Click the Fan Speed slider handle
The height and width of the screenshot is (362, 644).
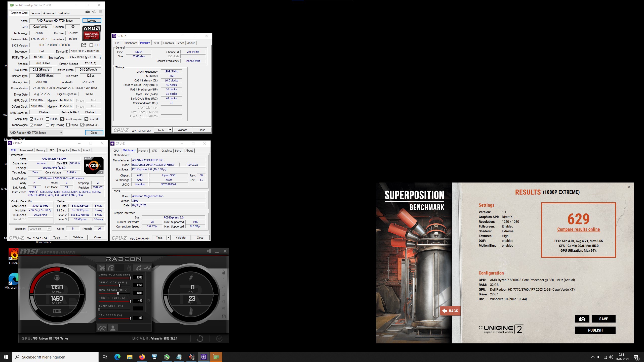pos(130,319)
